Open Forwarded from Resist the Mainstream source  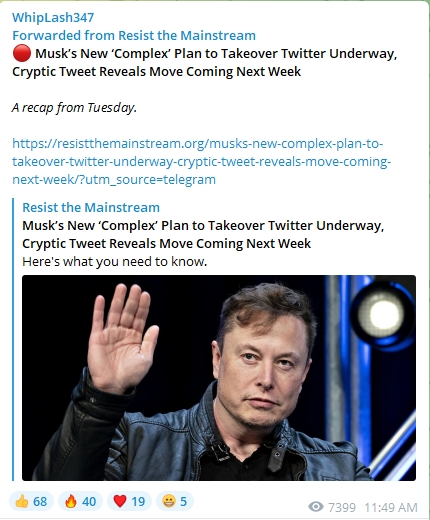(134, 35)
